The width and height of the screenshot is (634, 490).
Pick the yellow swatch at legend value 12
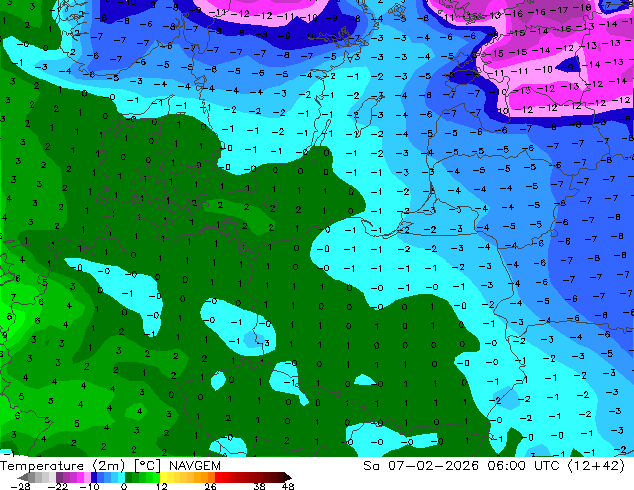(x=163, y=477)
